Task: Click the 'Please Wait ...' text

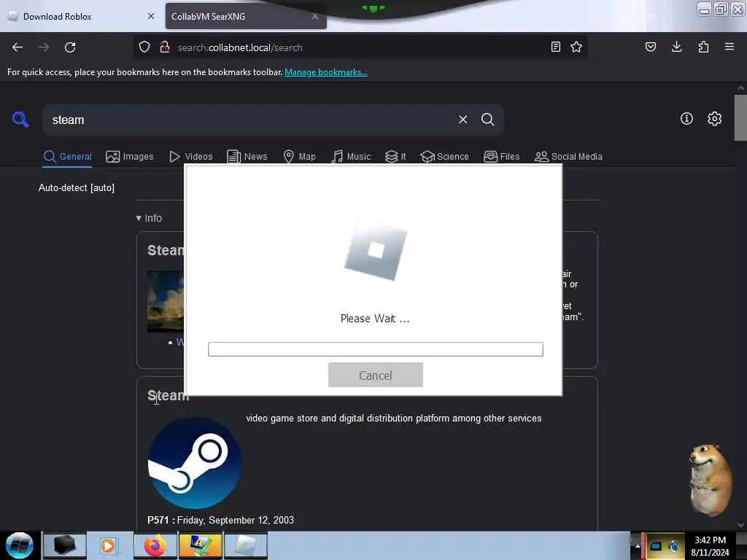Action: point(375,319)
